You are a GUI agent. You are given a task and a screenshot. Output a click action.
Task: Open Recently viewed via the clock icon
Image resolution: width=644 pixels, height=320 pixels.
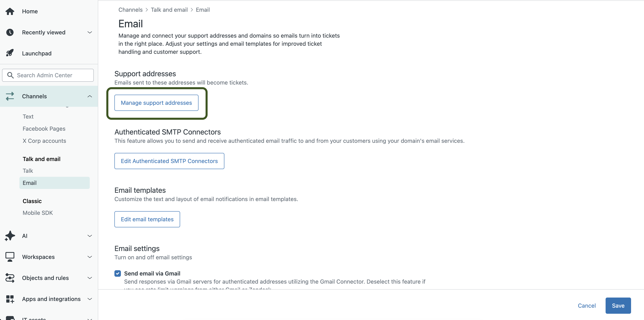10,32
